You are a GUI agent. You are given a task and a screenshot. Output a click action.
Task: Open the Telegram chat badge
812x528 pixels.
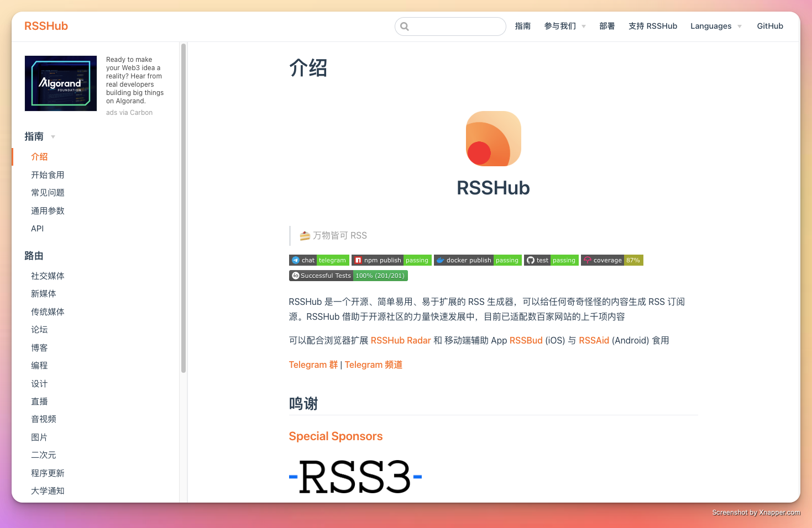[319, 260]
